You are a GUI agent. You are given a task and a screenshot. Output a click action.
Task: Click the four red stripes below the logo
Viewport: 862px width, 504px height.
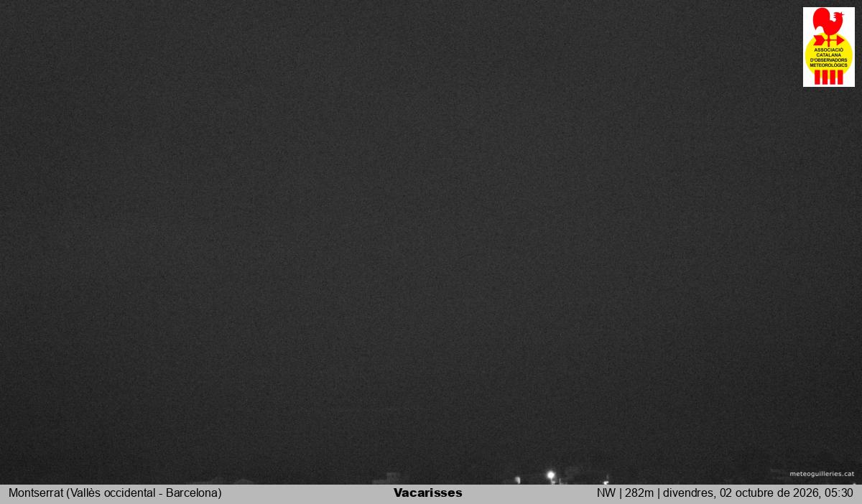tap(829, 77)
